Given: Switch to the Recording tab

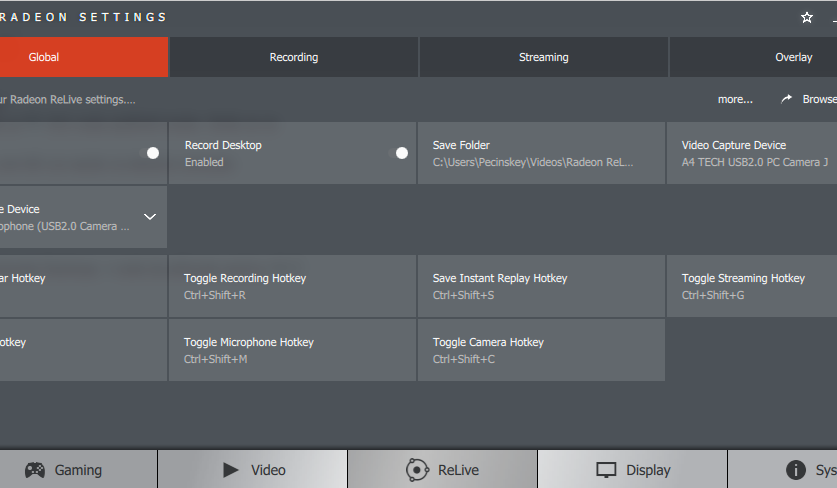Looking at the screenshot, I should pos(294,57).
